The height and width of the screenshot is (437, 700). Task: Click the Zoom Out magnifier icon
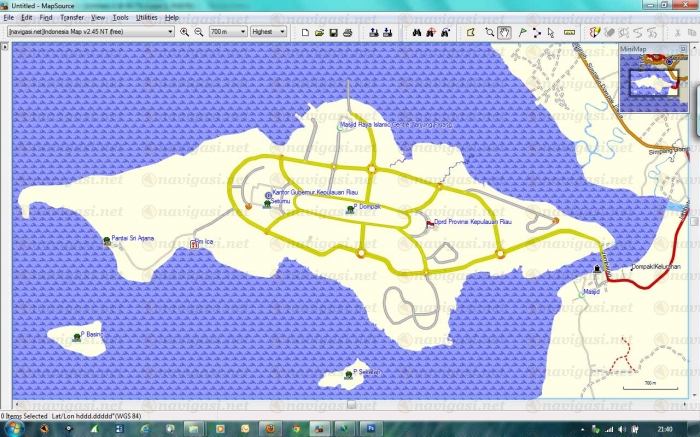(x=197, y=32)
